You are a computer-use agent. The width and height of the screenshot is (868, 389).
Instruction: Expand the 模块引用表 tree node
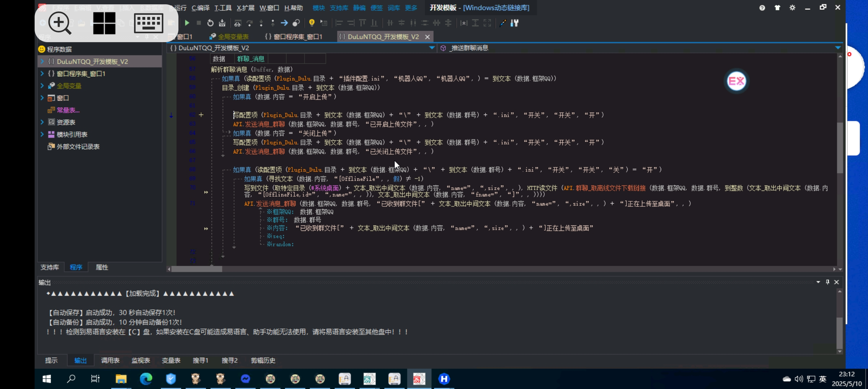tap(42, 134)
